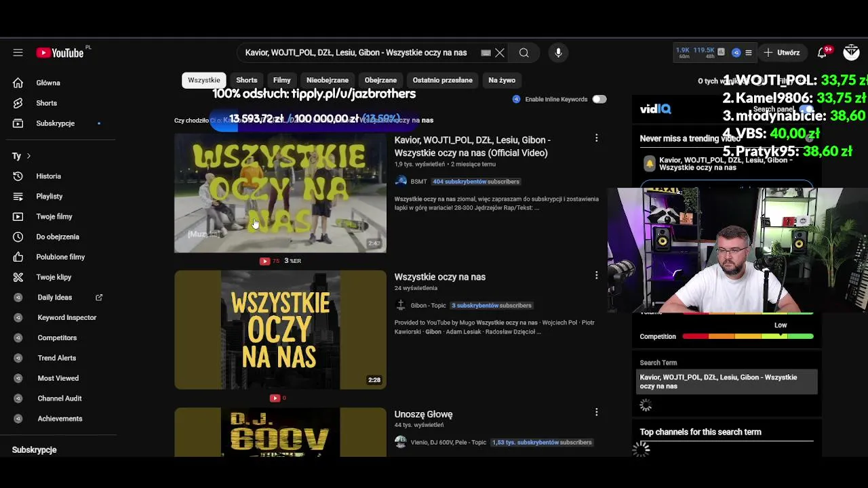Open Wszystkie oczy na nas Official Video title

[473, 146]
